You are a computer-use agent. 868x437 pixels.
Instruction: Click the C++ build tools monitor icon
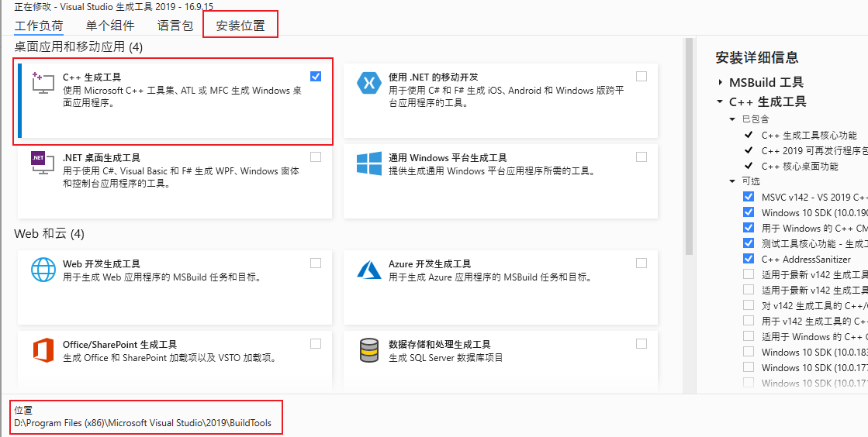tap(43, 84)
